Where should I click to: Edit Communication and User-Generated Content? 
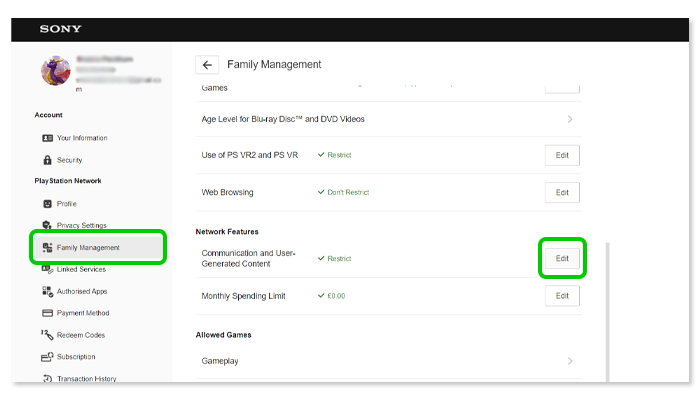[x=562, y=258]
